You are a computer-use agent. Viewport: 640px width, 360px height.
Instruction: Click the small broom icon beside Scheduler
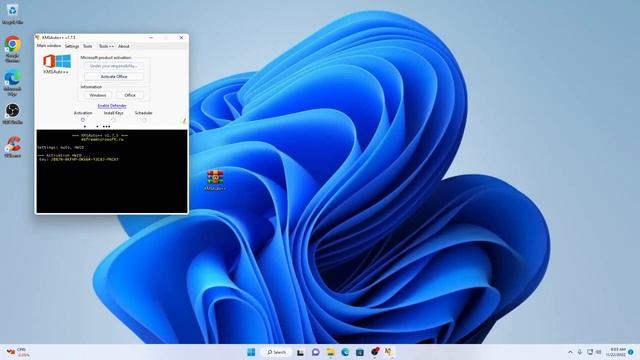pos(184,120)
